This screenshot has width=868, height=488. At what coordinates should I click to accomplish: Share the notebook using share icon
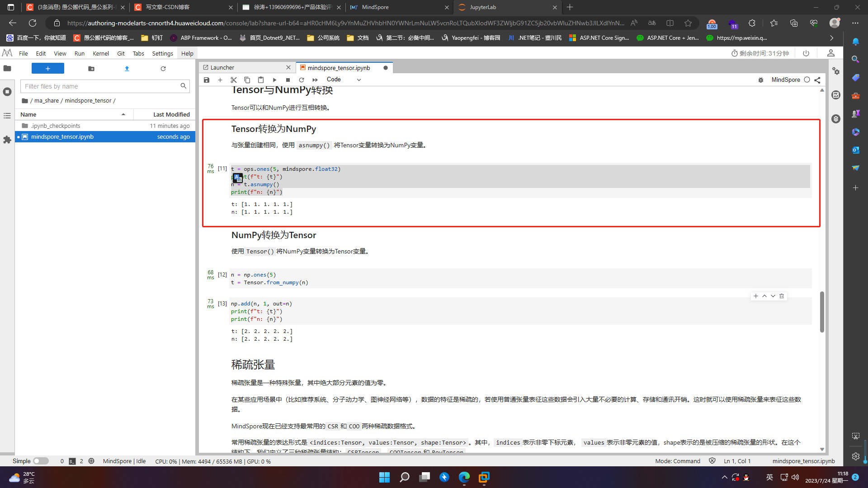(x=817, y=80)
